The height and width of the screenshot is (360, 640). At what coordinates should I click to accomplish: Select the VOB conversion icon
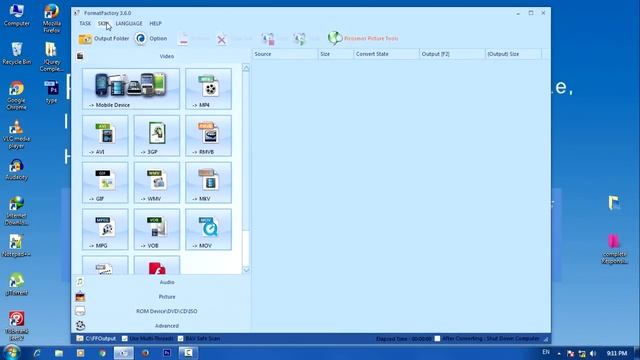[x=157, y=229]
